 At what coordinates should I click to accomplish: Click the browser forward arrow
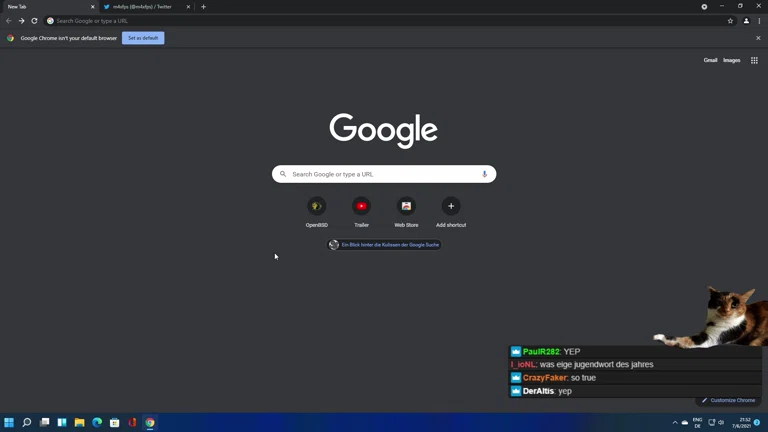(22, 21)
